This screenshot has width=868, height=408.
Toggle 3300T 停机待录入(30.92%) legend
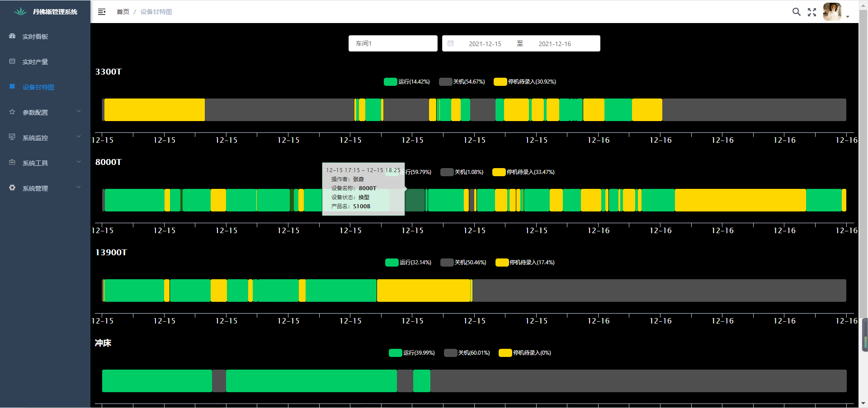pyautogui.click(x=525, y=82)
